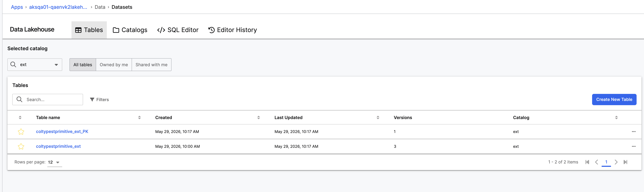Star the coltypestprimitive_ext_PK table

click(x=21, y=132)
